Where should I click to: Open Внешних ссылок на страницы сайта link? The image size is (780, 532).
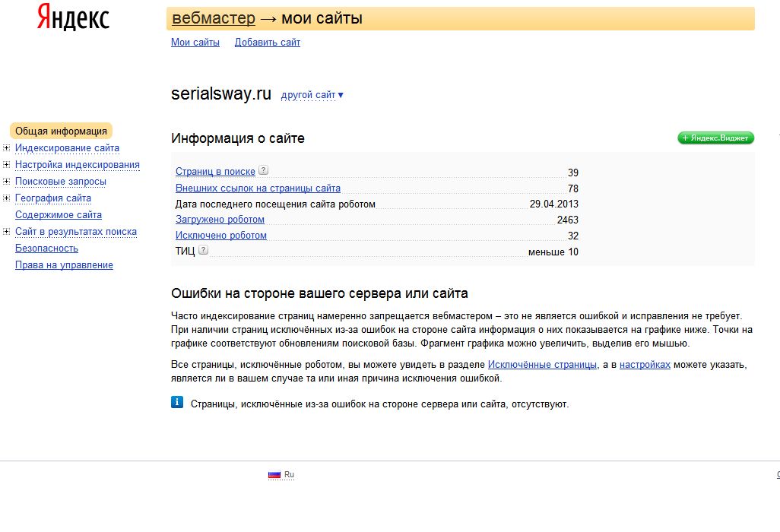258,188
